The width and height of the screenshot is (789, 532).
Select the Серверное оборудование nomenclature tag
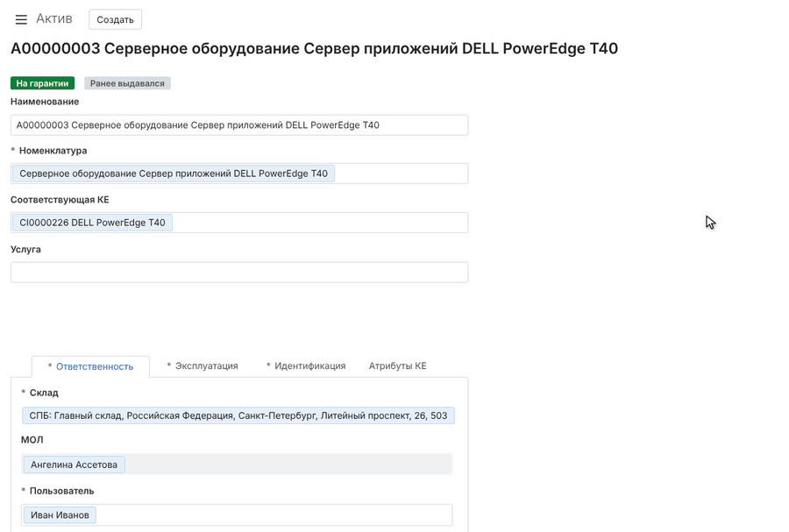(174, 174)
